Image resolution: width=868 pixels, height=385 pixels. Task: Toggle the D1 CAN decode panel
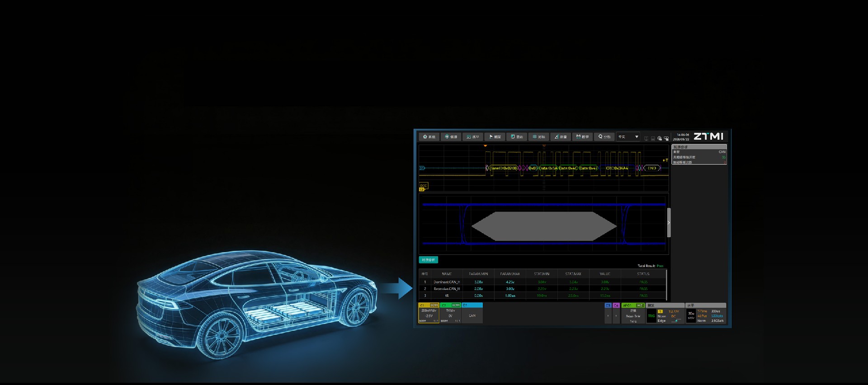(472, 313)
